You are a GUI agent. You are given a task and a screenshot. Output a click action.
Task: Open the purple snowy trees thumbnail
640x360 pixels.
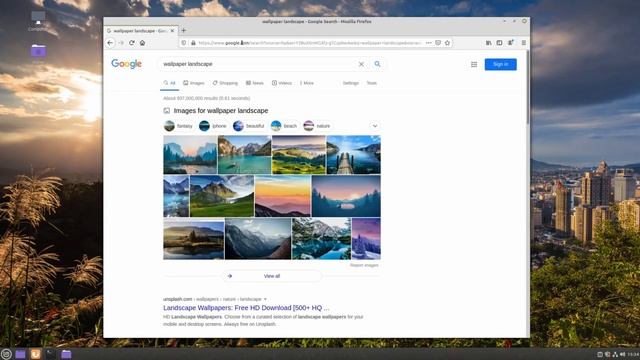coord(366,239)
